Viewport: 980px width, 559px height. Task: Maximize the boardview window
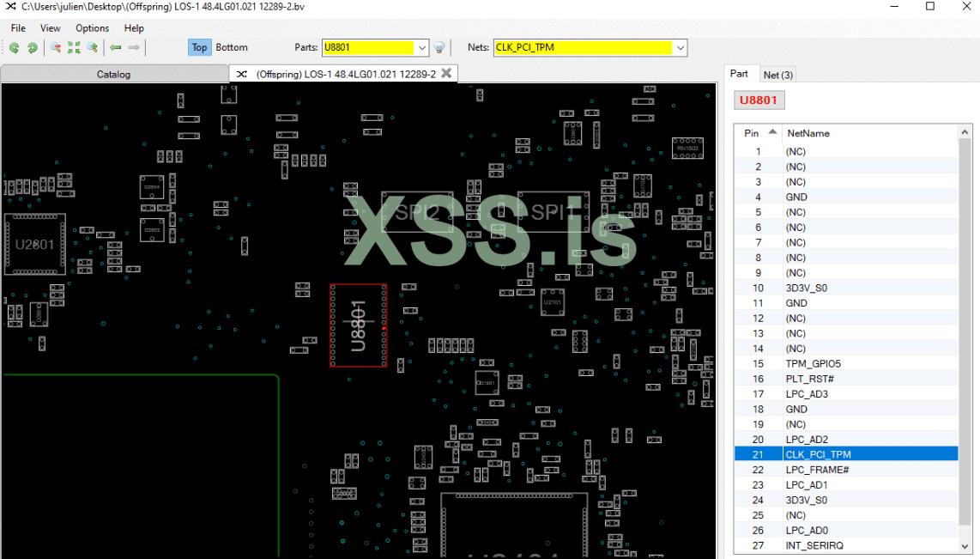pyautogui.click(x=930, y=6)
